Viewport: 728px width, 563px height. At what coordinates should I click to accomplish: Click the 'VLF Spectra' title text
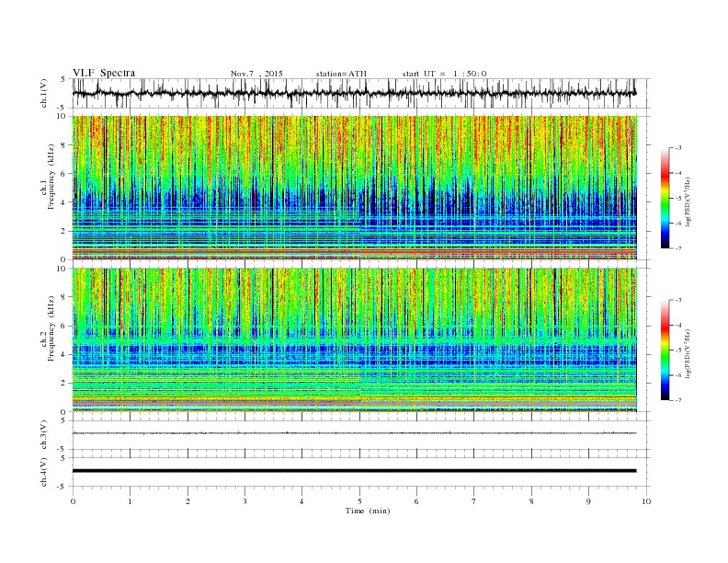point(104,73)
